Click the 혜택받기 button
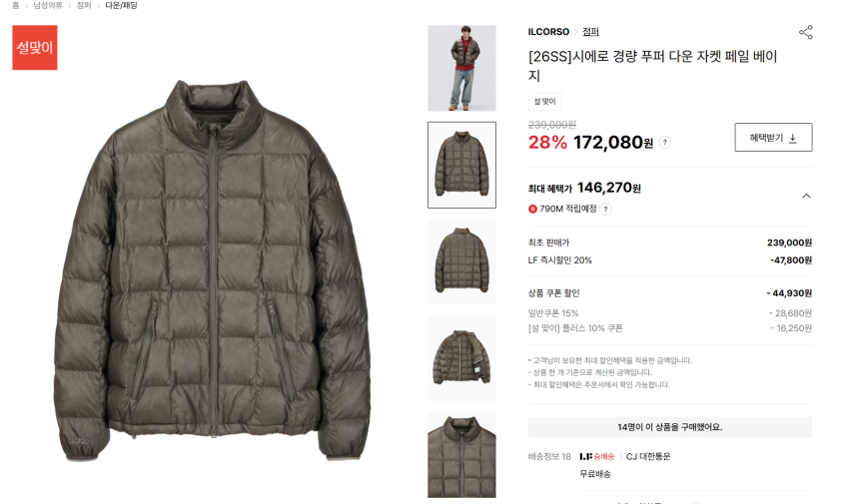This screenshot has height=504, width=849. click(x=773, y=138)
